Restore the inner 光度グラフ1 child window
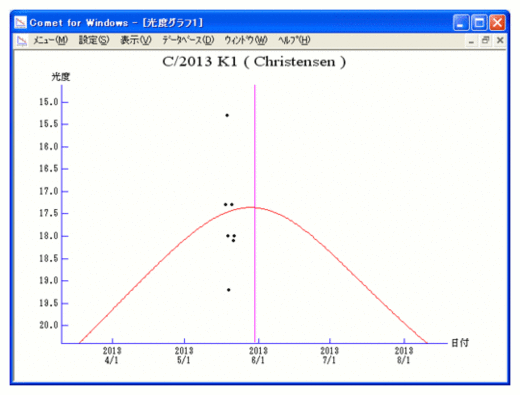The height and width of the screenshot is (395, 520). (485, 41)
